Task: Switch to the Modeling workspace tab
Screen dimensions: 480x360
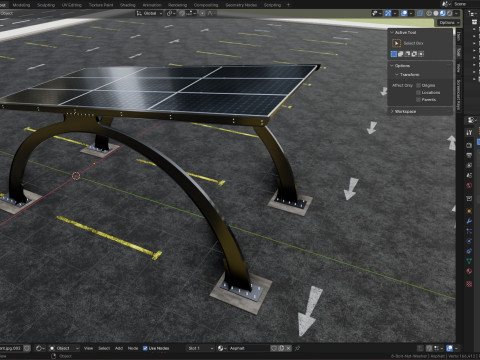Action: point(21,5)
